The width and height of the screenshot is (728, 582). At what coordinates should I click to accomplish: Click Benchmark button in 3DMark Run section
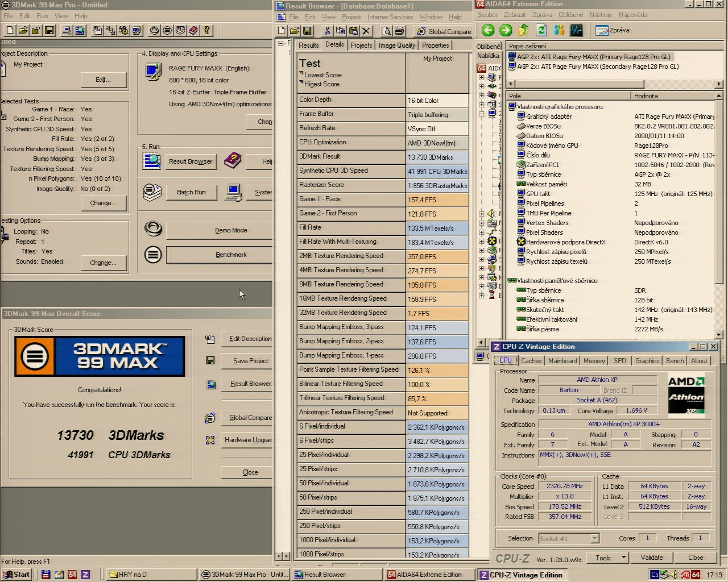(x=220, y=255)
